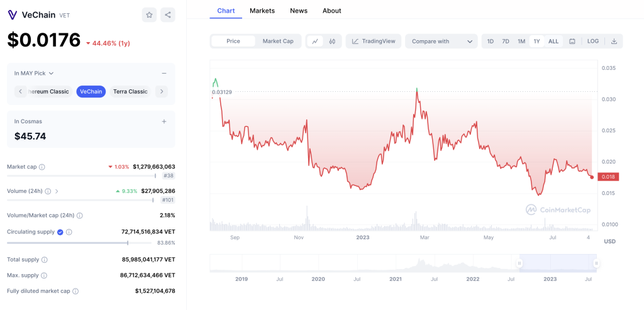Click total supply 85,985,041,177 VET
The height and width of the screenshot is (310, 644).
[x=148, y=260]
